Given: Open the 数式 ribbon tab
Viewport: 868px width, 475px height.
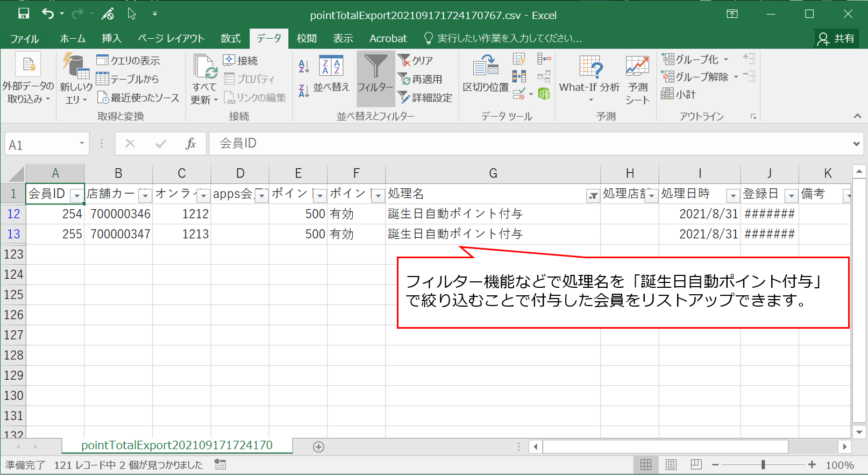Looking at the screenshot, I should 230,38.
